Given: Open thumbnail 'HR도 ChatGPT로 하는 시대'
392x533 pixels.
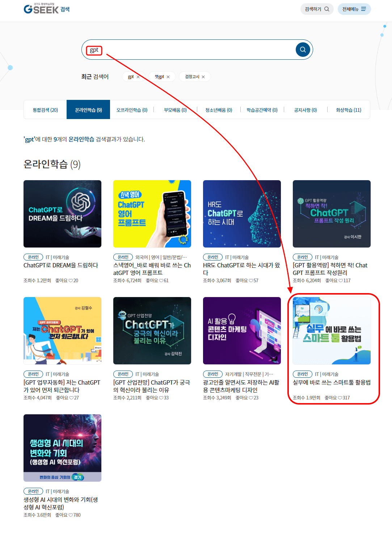Looking at the screenshot, I should point(242,214).
